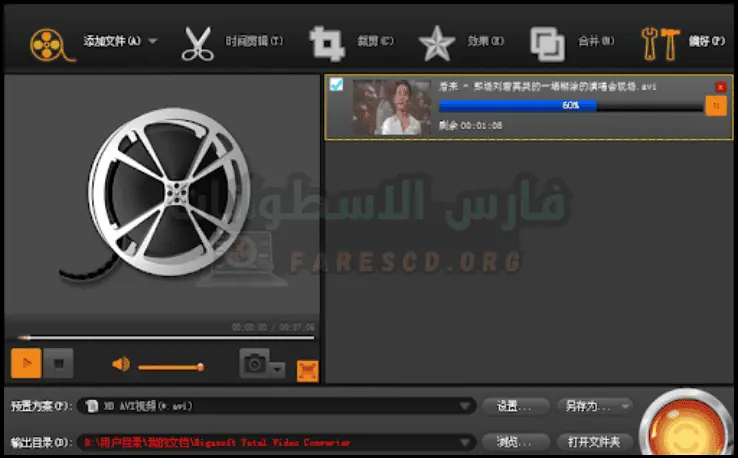Toggle full screen preview with orange icon
Viewport: 738px width, 458px height.
point(307,371)
